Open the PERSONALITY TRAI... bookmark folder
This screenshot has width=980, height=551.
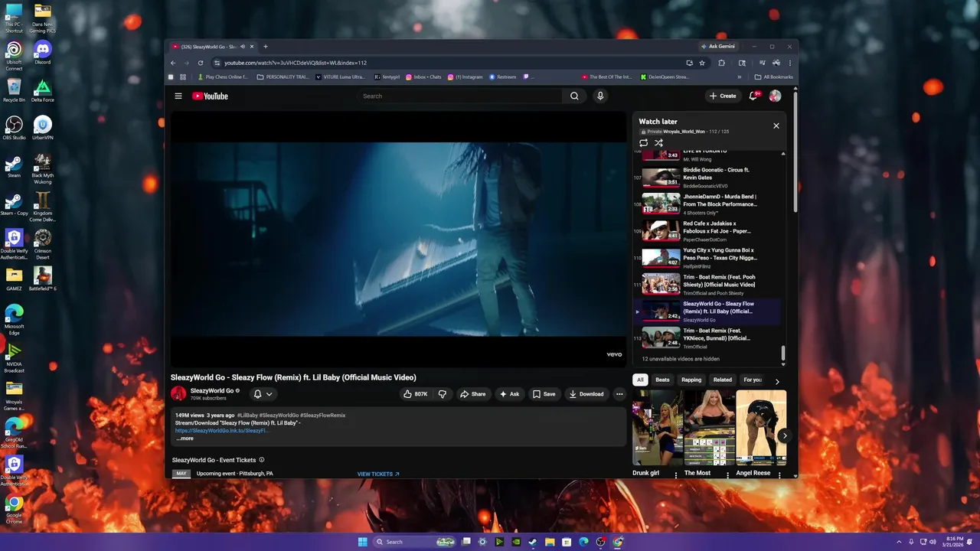coord(283,77)
